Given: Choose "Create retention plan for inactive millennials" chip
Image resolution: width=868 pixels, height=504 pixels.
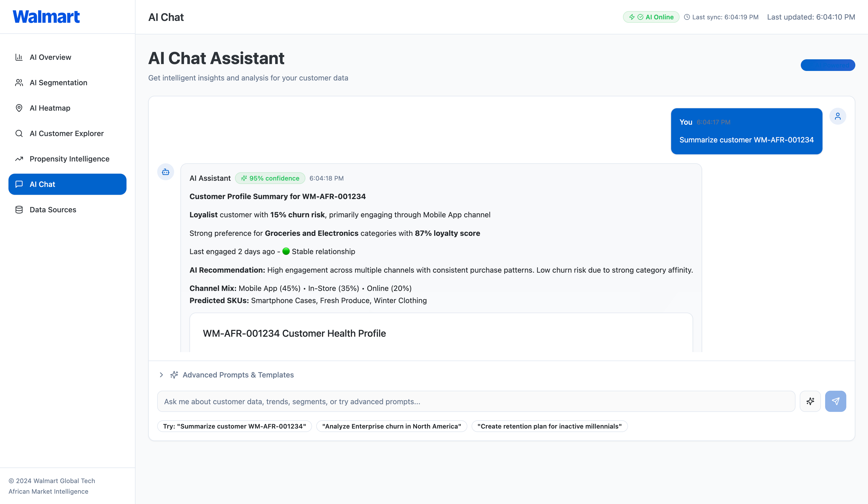Looking at the screenshot, I should 549,426.
